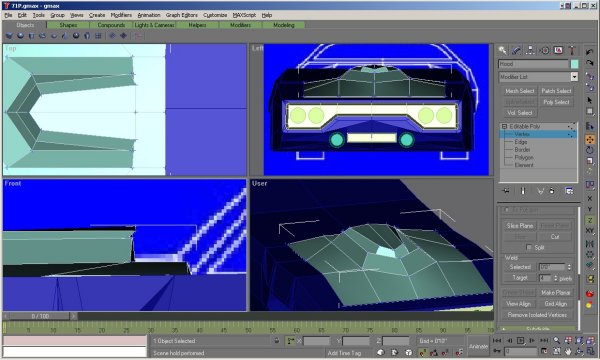Click the Hood object color swatch

click(574, 64)
